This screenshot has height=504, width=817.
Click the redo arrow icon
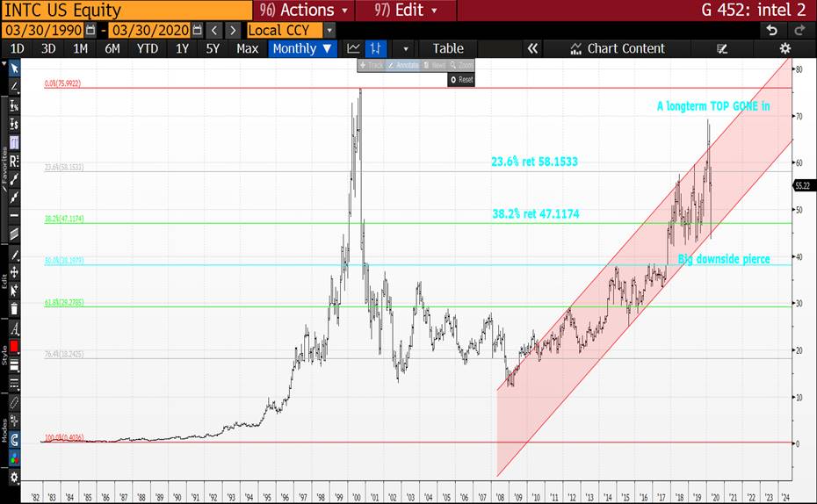(x=799, y=30)
